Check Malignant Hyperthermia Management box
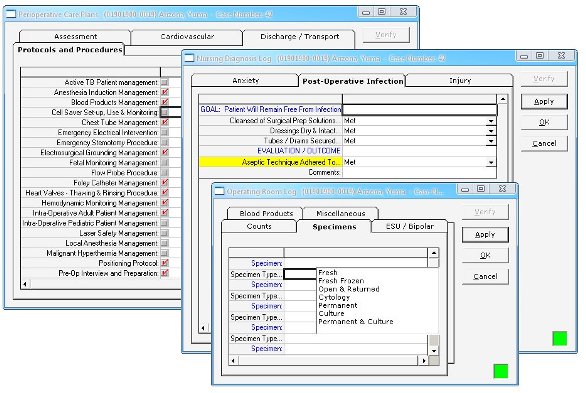The width and height of the screenshot is (586, 393). 165,253
